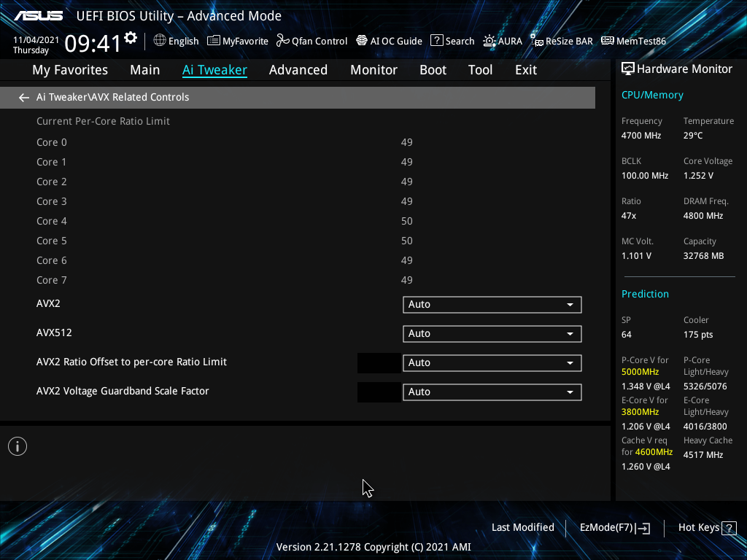Image resolution: width=747 pixels, height=560 pixels.
Task: Click the ASUS logo
Action: [38, 16]
